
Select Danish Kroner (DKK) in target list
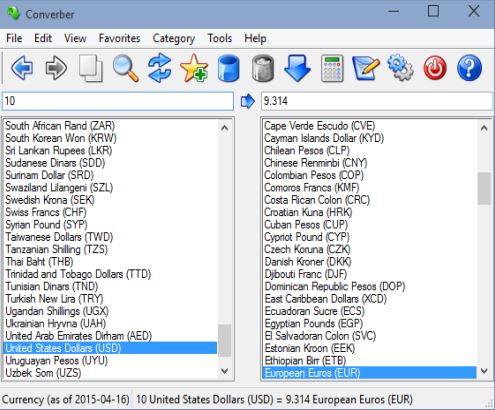308,262
